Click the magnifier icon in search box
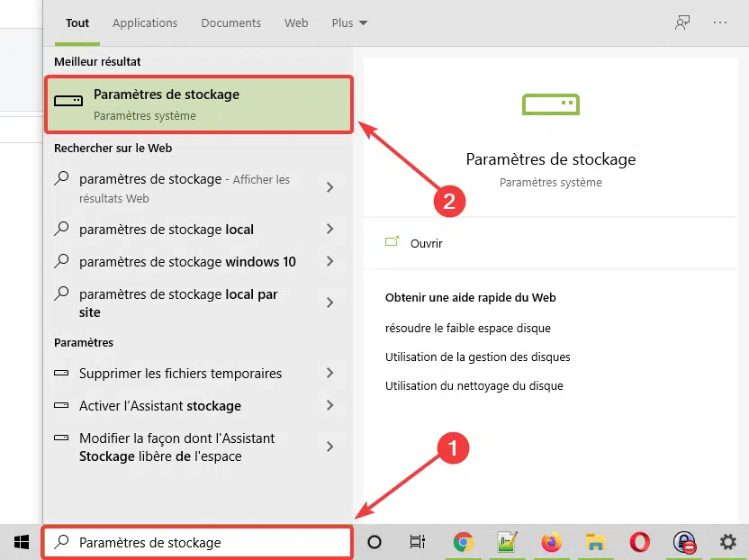 [61, 542]
